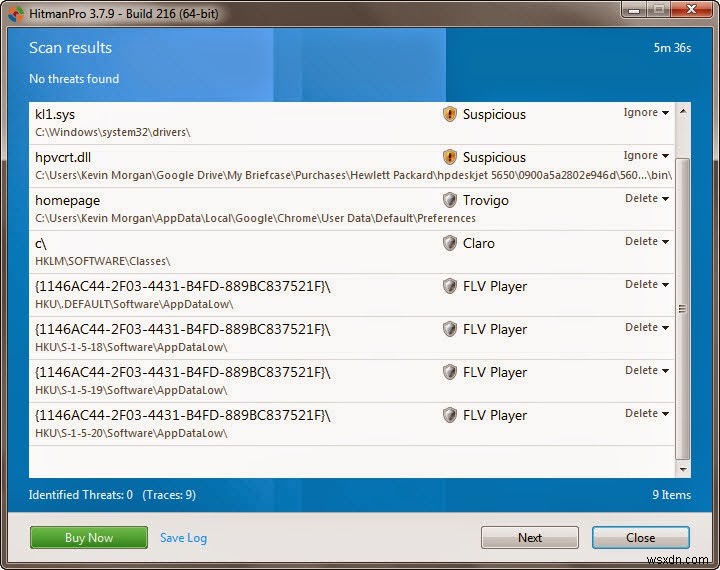
Task: Click the Suspicious label for kl1.sys
Action: [494, 114]
